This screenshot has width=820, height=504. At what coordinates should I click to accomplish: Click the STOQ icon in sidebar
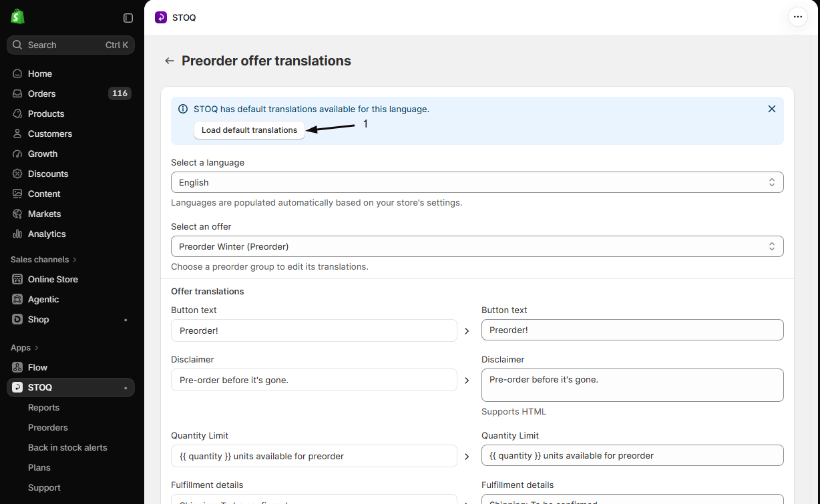coord(17,387)
